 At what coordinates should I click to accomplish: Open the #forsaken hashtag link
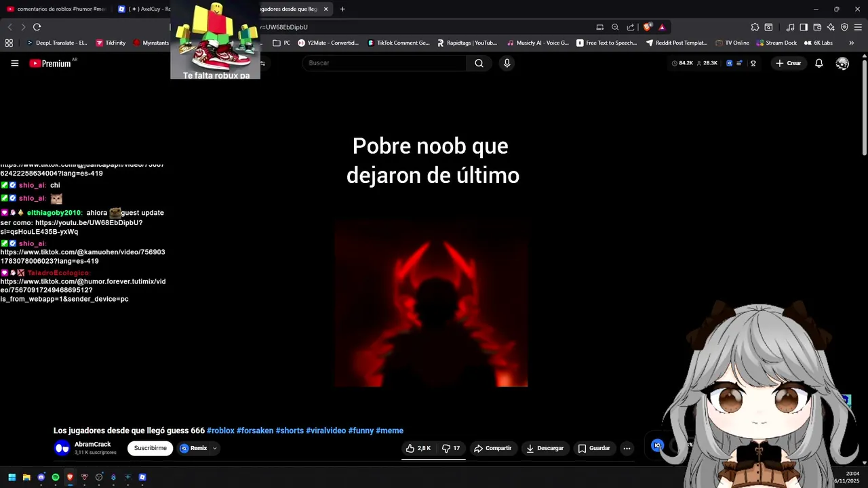click(255, 430)
